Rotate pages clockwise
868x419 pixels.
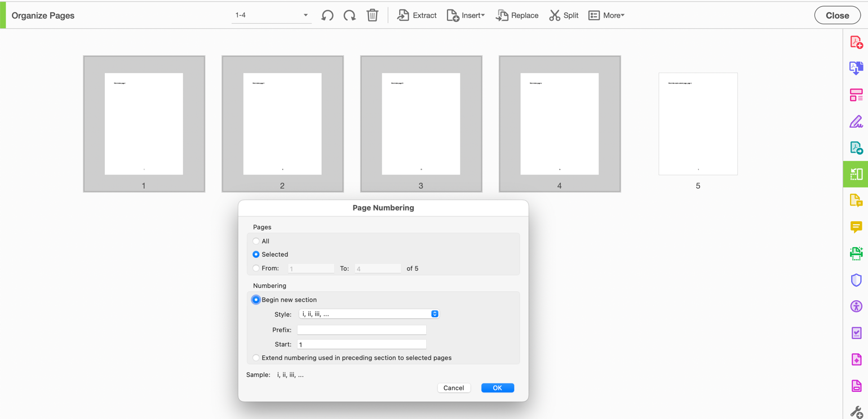click(x=349, y=15)
